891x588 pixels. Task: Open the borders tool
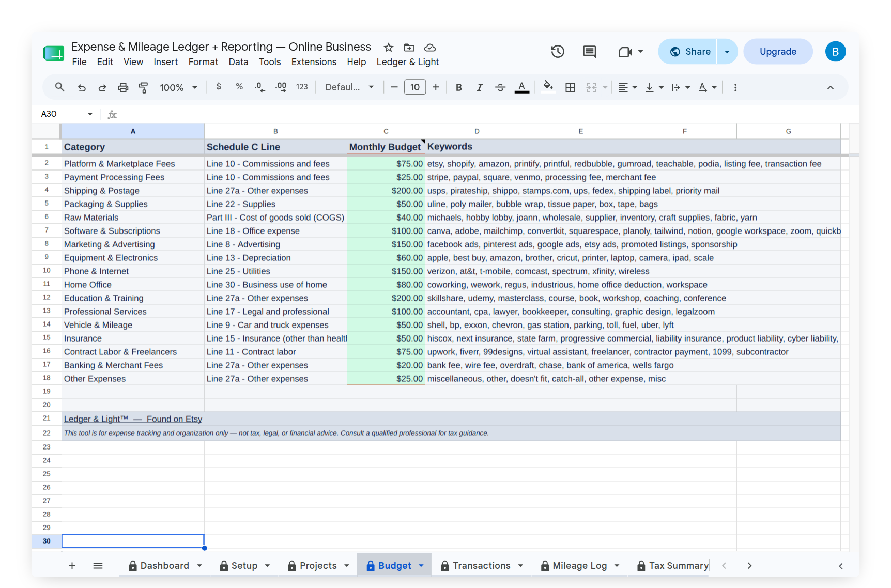point(570,88)
